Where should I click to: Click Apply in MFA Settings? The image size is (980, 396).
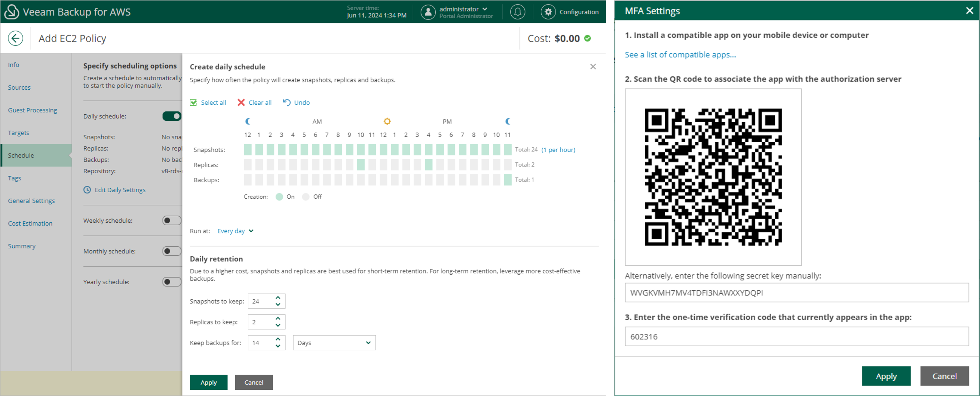pos(886,376)
